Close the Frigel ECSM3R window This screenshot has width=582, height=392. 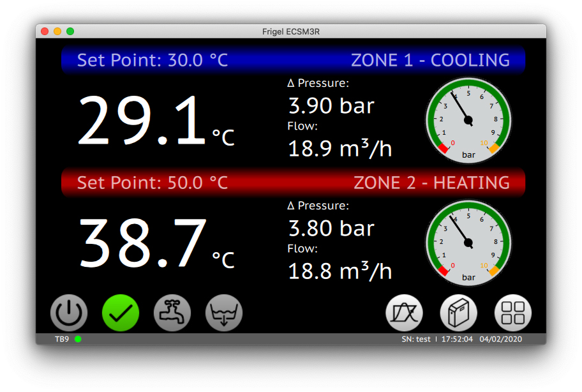[45, 31]
